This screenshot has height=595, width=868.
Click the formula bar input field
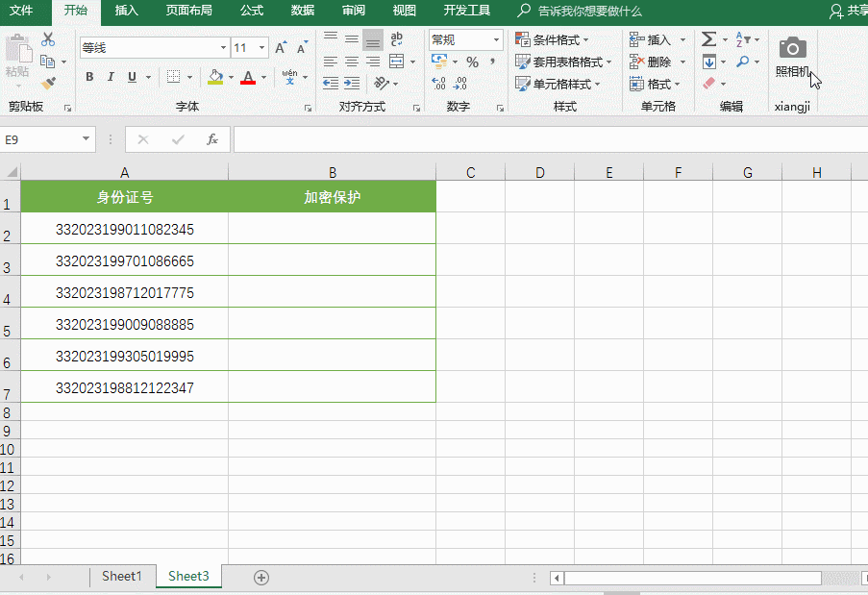(x=550, y=139)
